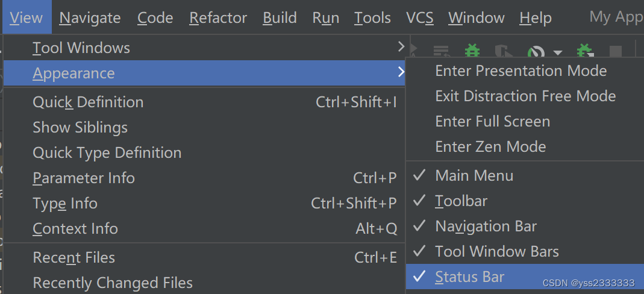Disable the Navigation Bar option
Viewport: 644px width, 294px height.
(486, 227)
